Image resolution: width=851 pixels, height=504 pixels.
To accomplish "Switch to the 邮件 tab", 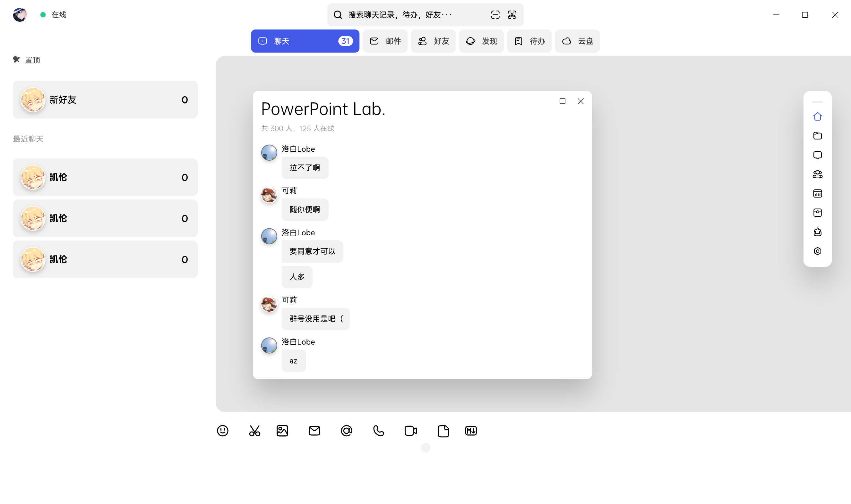I will [385, 41].
